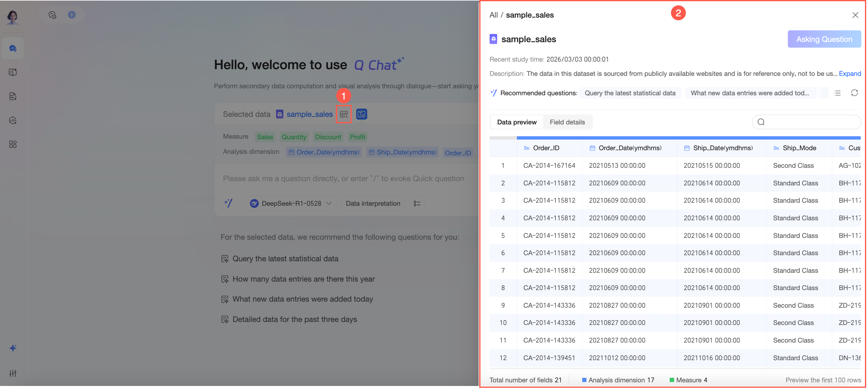Open the recommended questions list icon in panel
Image resolution: width=868 pixels, height=389 pixels.
click(837, 93)
